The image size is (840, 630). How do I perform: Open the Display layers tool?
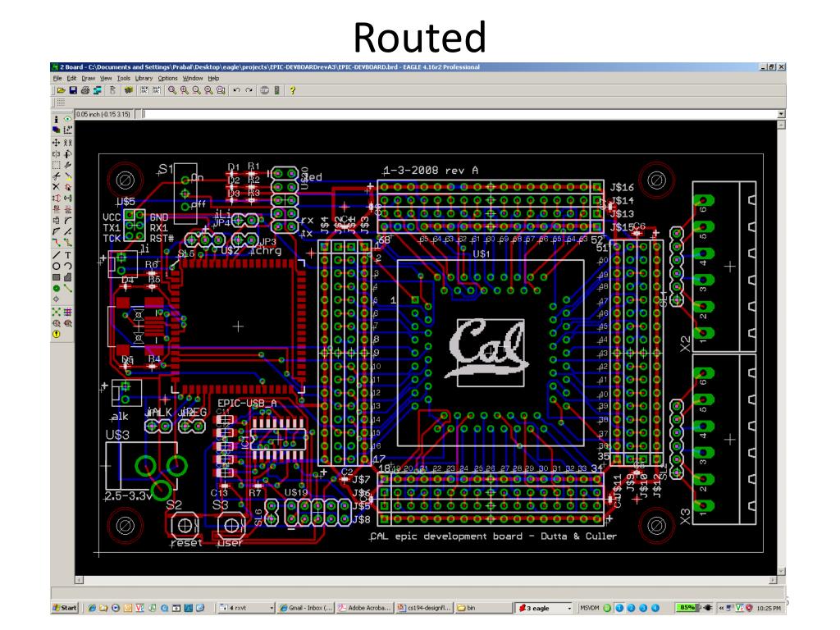click(56, 130)
